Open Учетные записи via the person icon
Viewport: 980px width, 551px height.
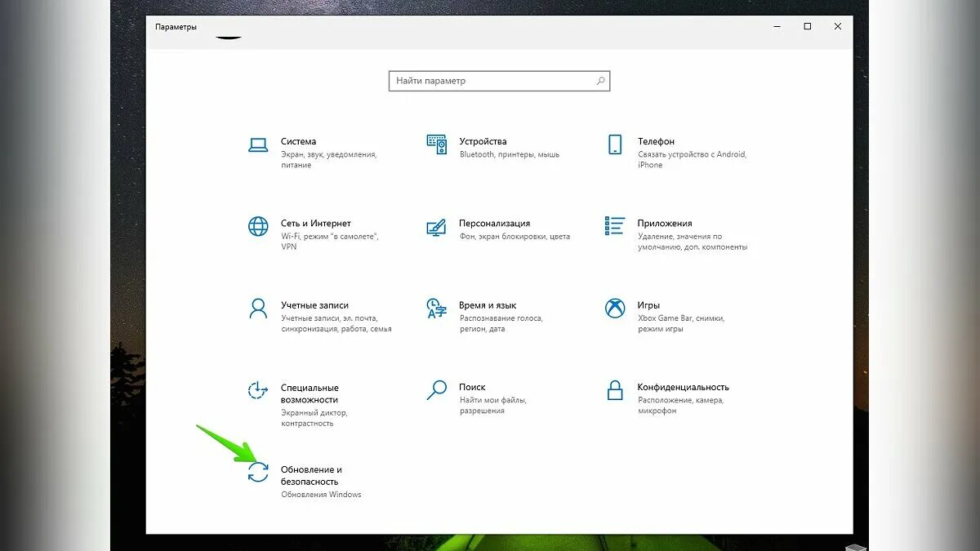click(x=258, y=309)
